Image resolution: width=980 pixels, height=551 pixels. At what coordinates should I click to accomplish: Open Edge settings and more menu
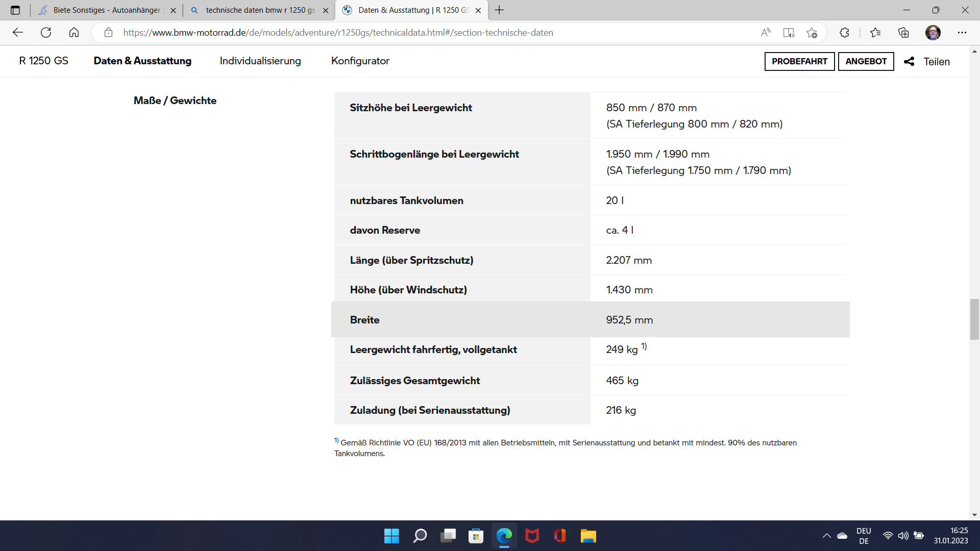tap(962, 33)
